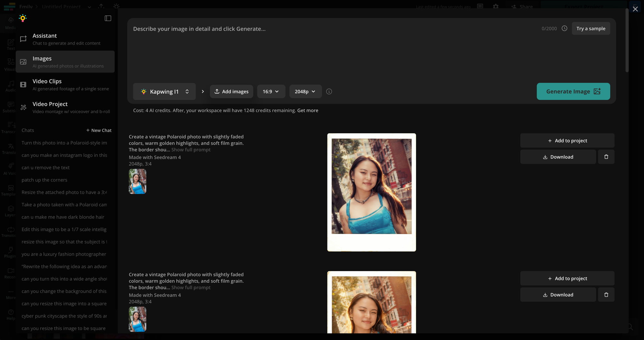Open the 16:9 aspect ratio dropdown

click(271, 91)
